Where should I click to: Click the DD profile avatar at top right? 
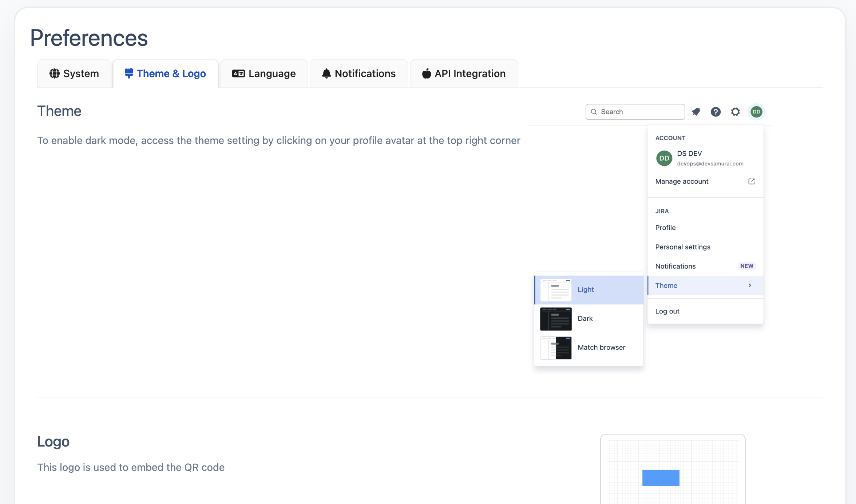point(756,112)
